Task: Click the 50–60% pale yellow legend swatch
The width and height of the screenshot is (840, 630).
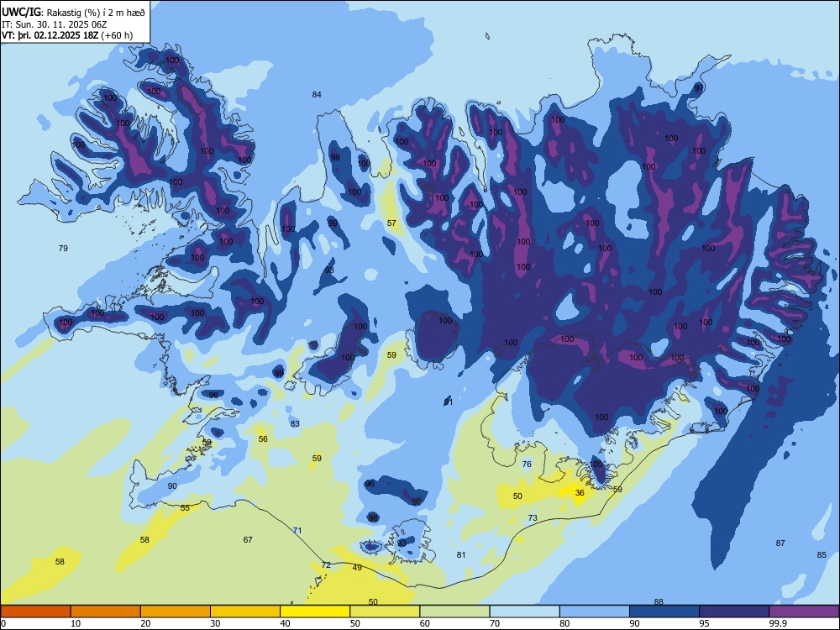Action: 385,612
